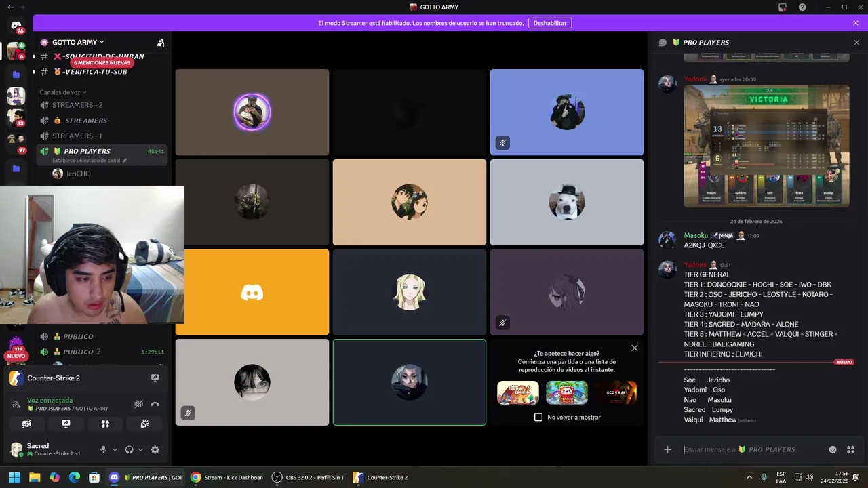Open Windows Start menu

coord(15,477)
